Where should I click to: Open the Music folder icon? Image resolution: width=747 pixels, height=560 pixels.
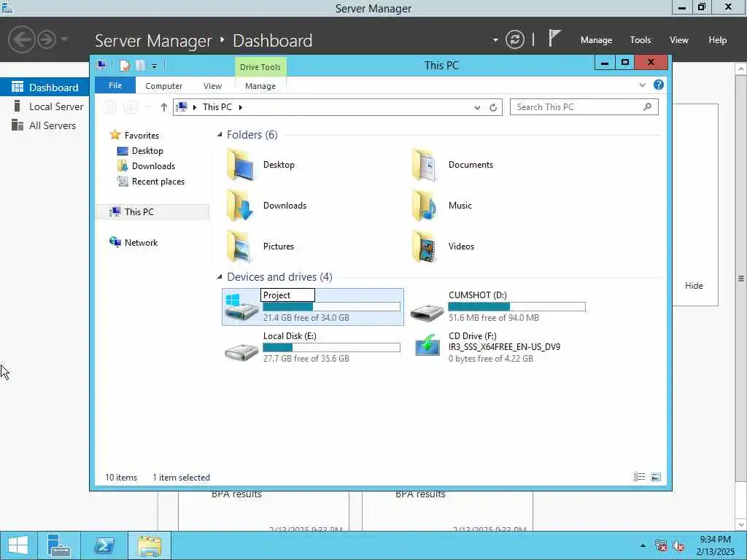(425, 206)
